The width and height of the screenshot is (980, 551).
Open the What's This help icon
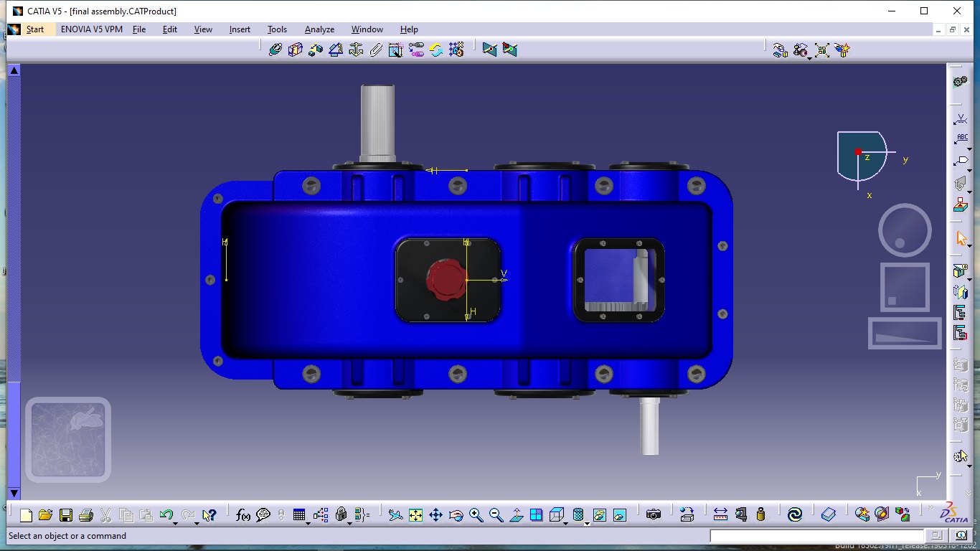pyautogui.click(x=209, y=515)
